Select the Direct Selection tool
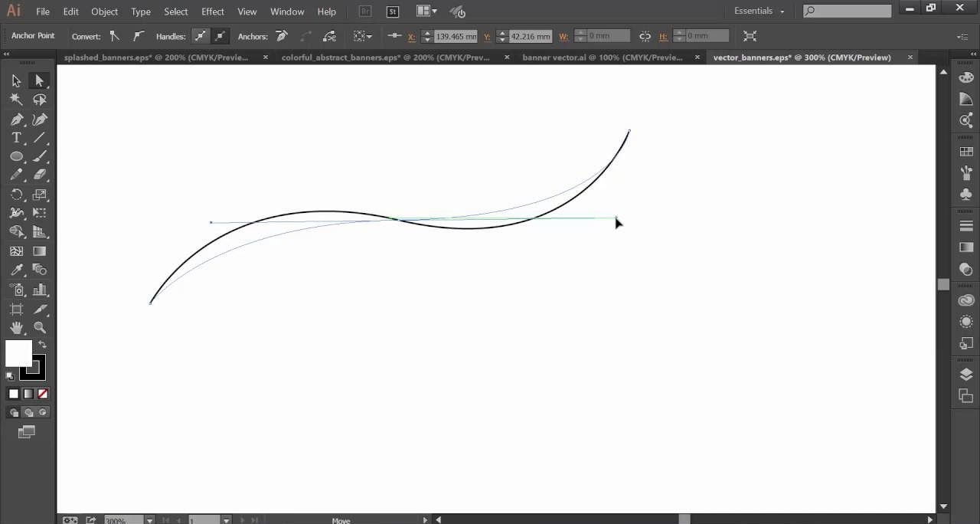 [x=40, y=80]
